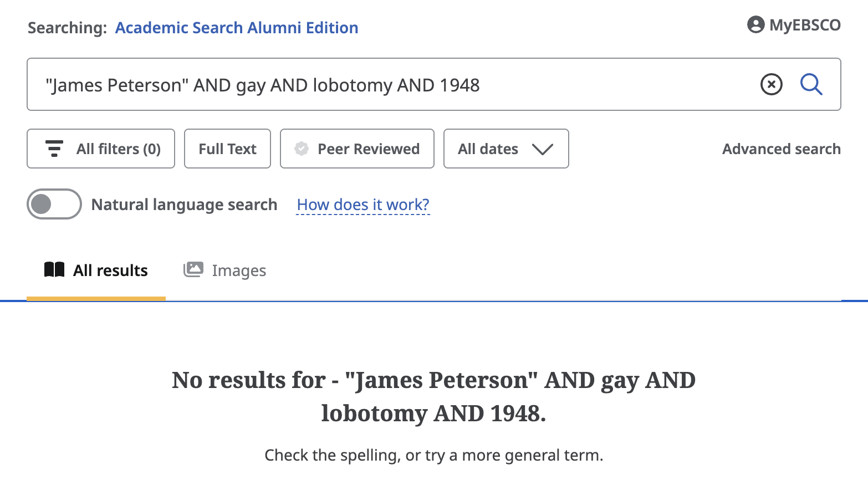The width and height of the screenshot is (868, 490).
Task: Run the search with the magnifier icon
Action: 811,85
